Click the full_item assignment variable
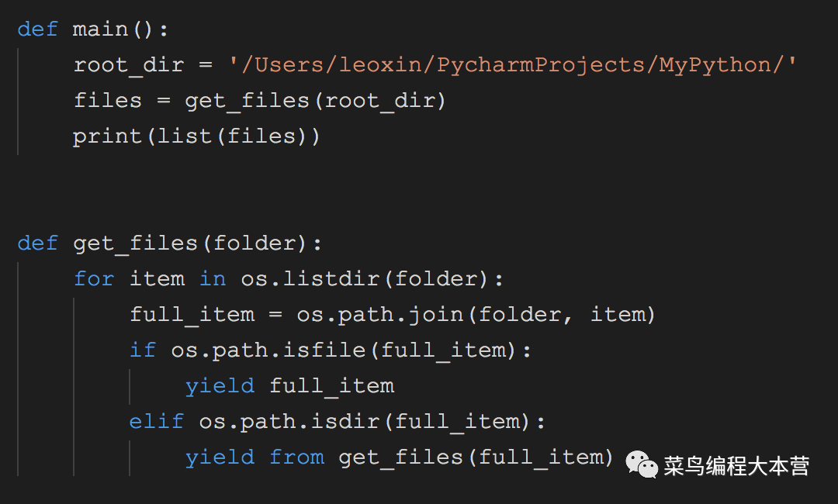The height and width of the screenshot is (504, 838). tap(192, 315)
